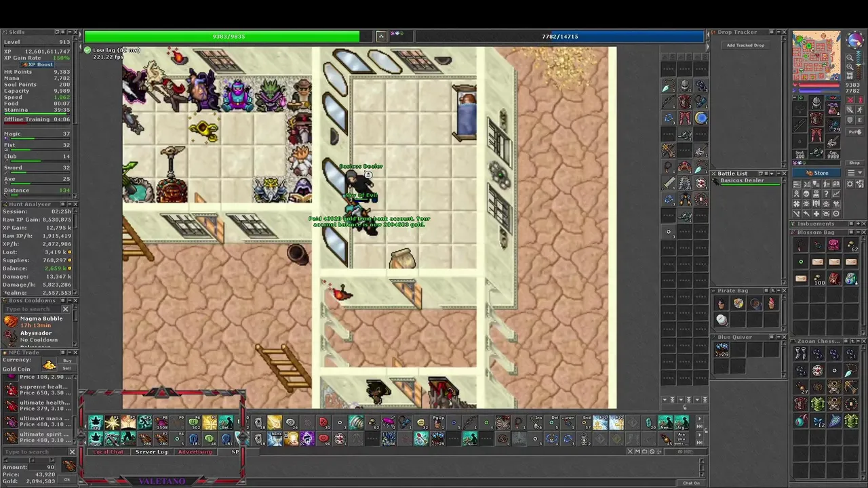Viewport: 868px width, 488px height.
Task: Open settings gear icon under Store
Action: pos(850,184)
